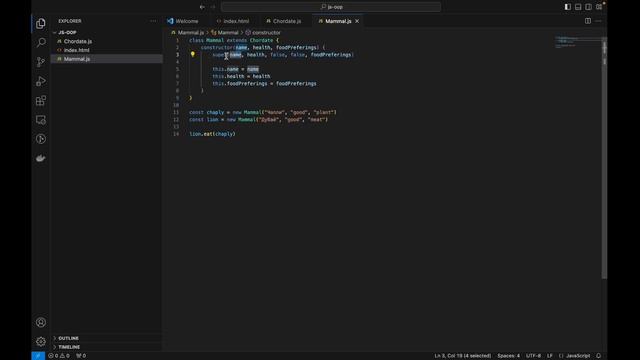Expand the OUTLINE section

107,338
